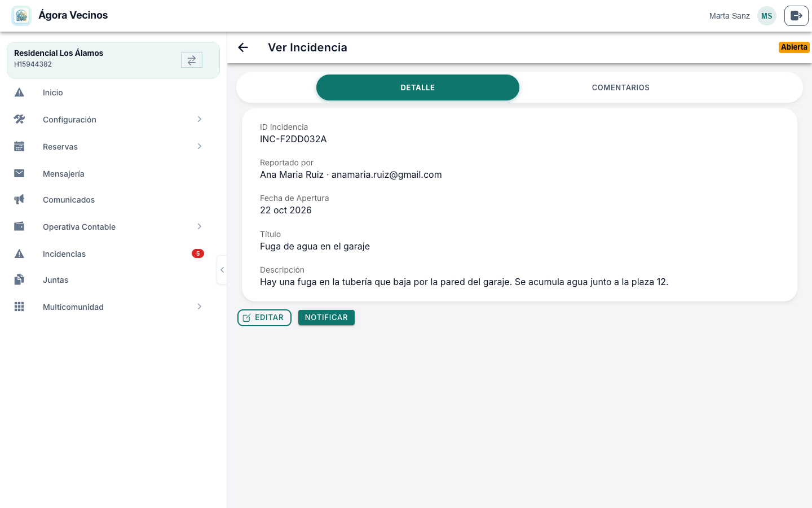
Task: Collapse the sidebar with the chevron handle
Action: tap(222, 270)
